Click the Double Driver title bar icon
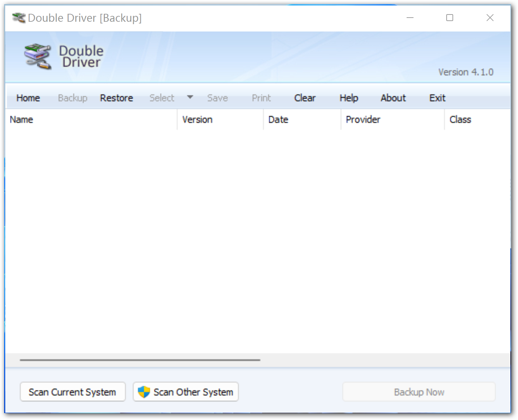 (x=19, y=18)
